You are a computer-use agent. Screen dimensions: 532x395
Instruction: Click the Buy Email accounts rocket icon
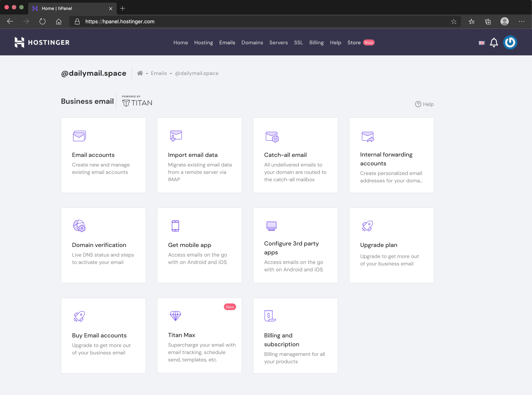point(79,316)
